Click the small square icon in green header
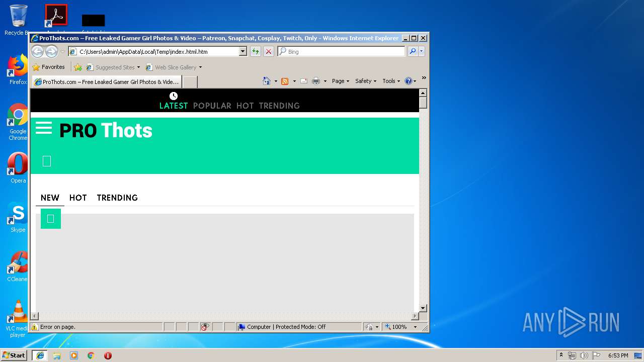 [47, 161]
